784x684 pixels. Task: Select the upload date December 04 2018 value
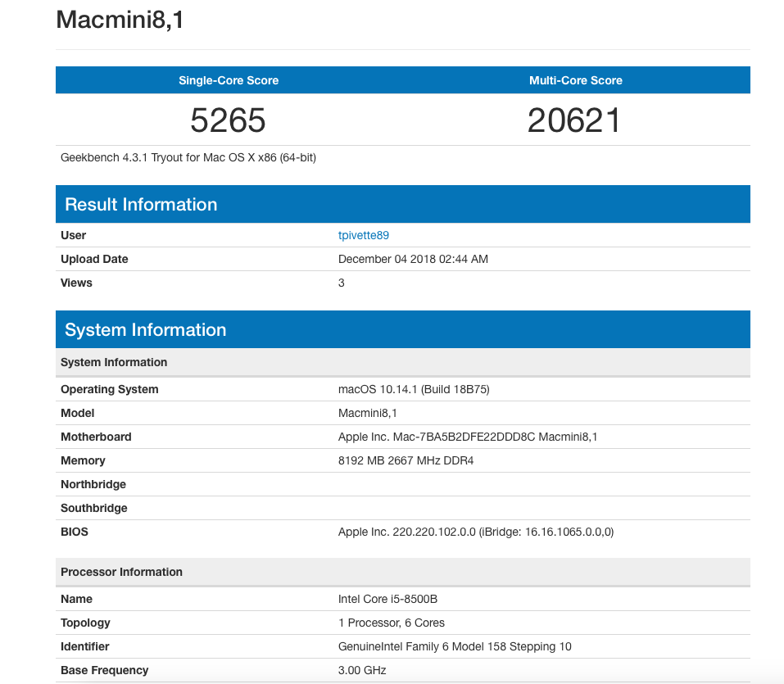click(413, 259)
